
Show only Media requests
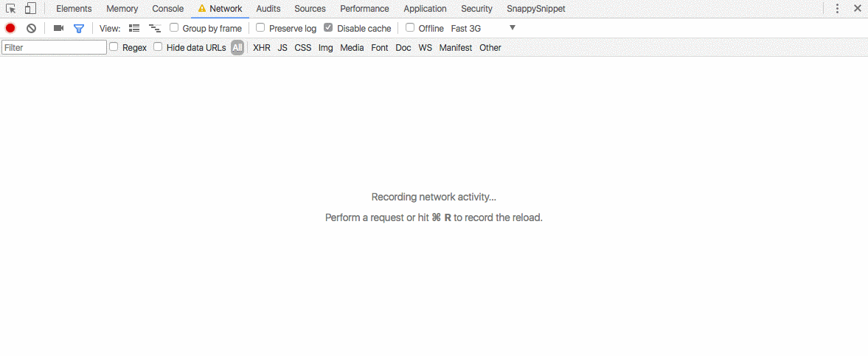pyautogui.click(x=352, y=48)
